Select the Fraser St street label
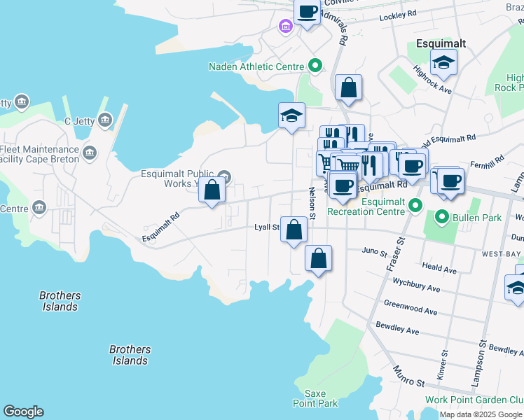The height and width of the screenshot is (420, 524). coord(395,255)
